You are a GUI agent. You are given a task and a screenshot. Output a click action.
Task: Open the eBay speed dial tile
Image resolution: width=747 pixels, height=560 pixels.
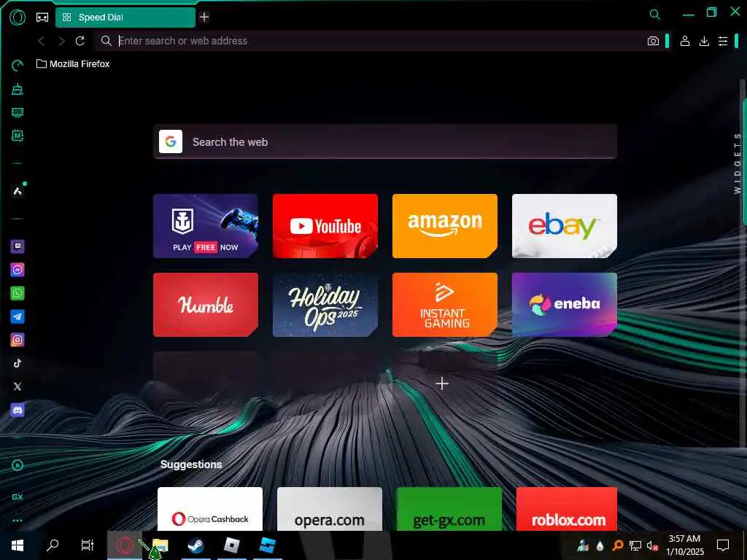tap(565, 226)
